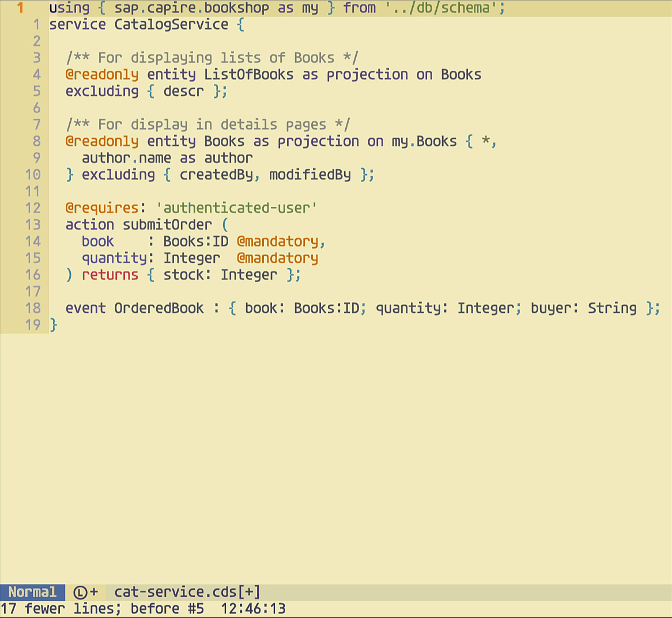Click 'stock' in the returns clause

(x=183, y=275)
